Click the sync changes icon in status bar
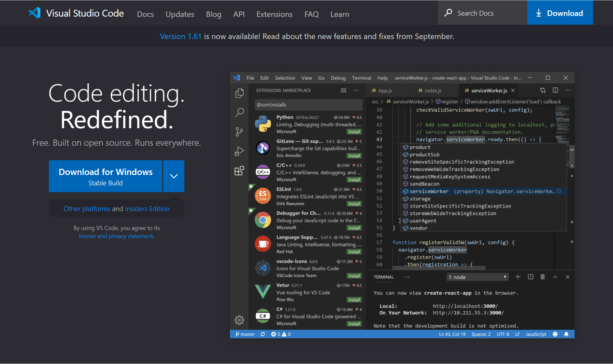613x364 pixels. point(263,334)
